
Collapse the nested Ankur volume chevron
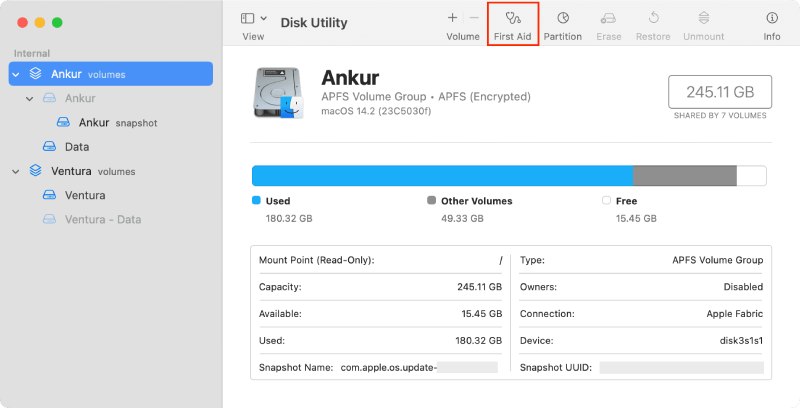[x=30, y=99]
